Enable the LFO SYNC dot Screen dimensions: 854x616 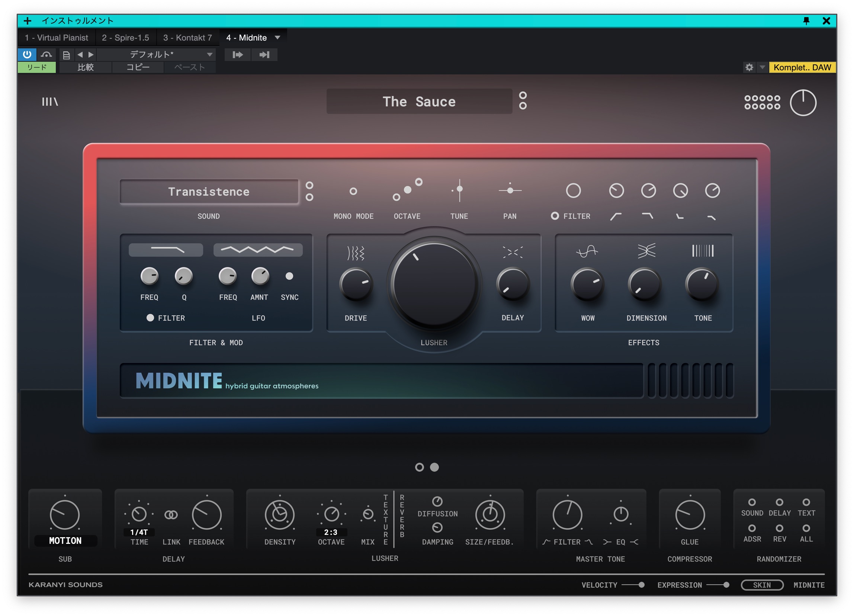(289, 276)
